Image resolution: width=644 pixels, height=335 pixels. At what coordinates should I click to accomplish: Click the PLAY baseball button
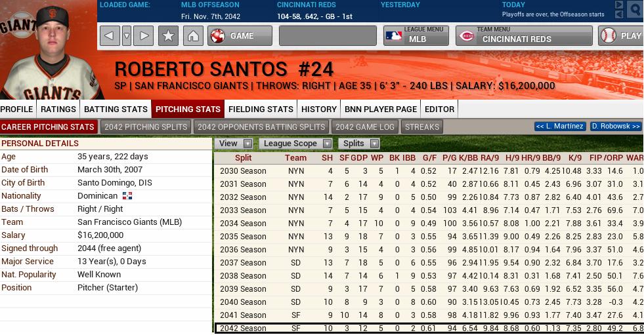tap(621, 35)
